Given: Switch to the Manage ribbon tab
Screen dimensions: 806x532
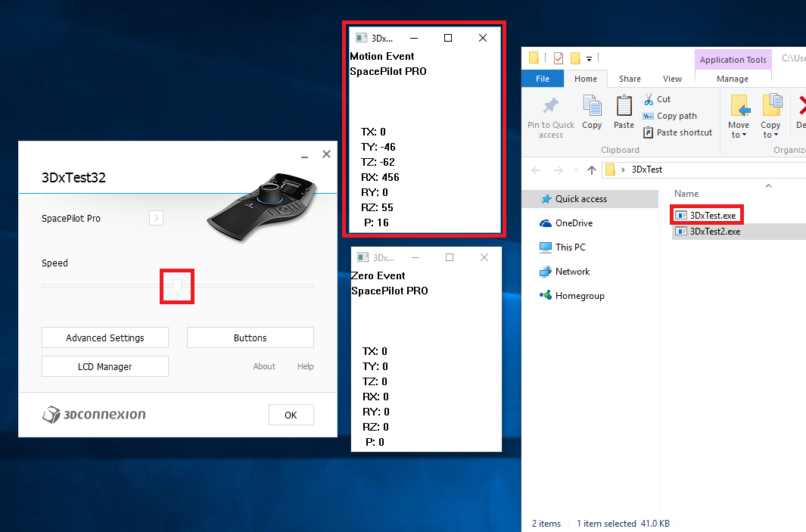Looking at the screenshot, I should (x=733, y=79).
